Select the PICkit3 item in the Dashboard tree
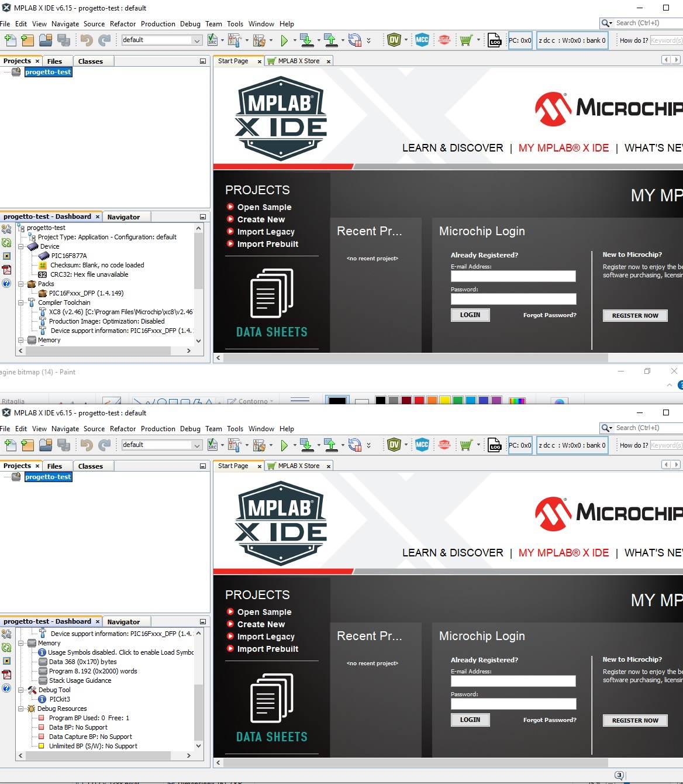This screenshot has height=784, width=683. [60, 699]
